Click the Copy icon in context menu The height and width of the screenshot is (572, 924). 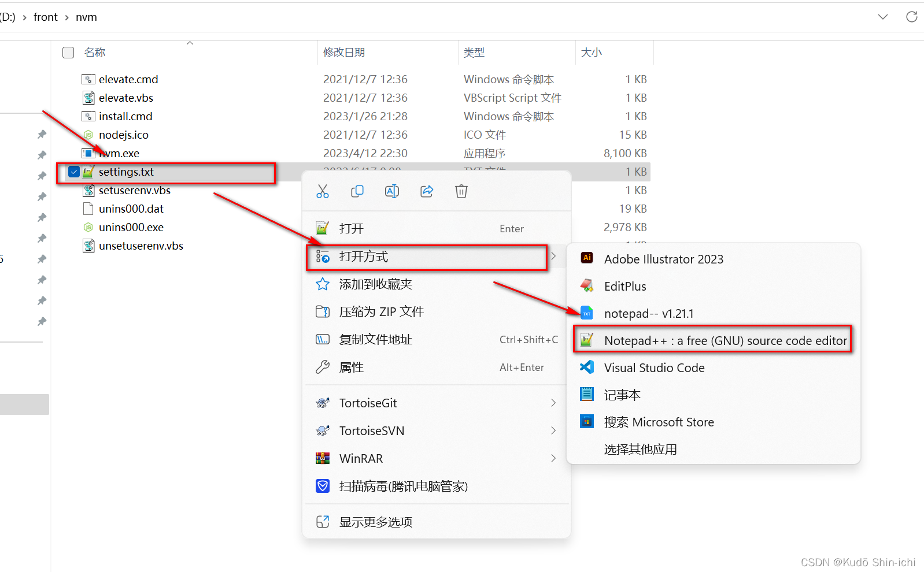tap(357, 191)
